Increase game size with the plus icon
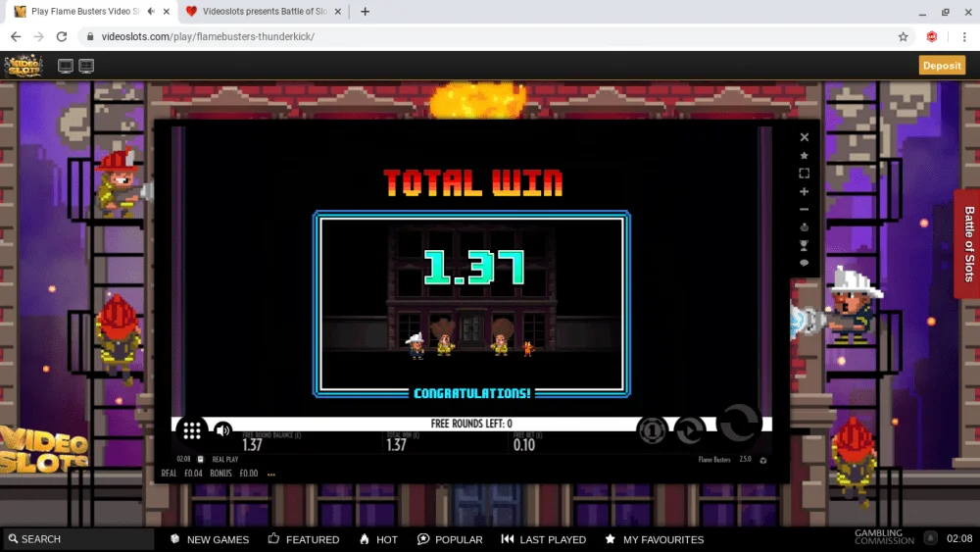Viewport: 980px width, 552px height. (805, 191)
